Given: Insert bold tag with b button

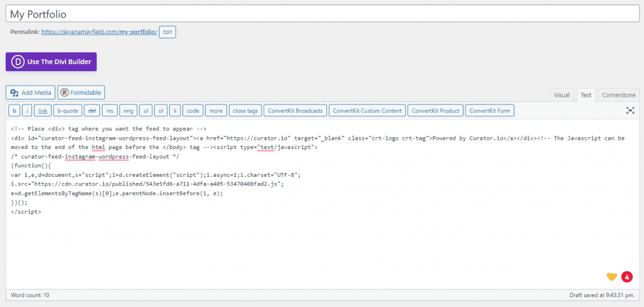Looking at the screenshot, I should pos(14,111).
